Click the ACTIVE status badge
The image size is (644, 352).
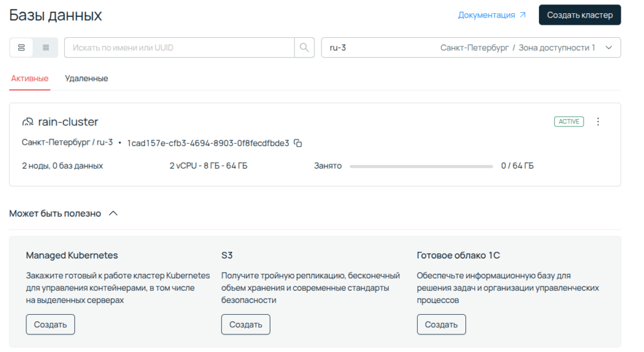(x=569, y=122)
